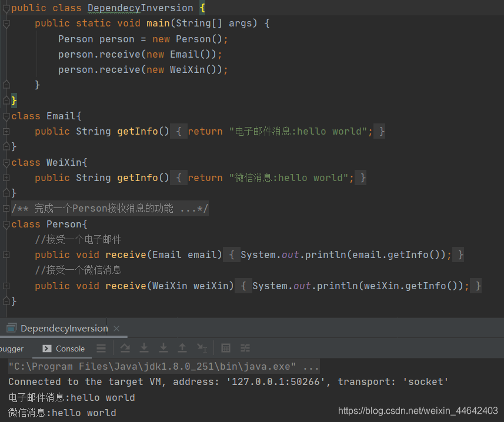The height and width of the screenshot is (422, 504).
Task: Click console output '微信消息:hello world'
Action: click(x=62, y=413)
